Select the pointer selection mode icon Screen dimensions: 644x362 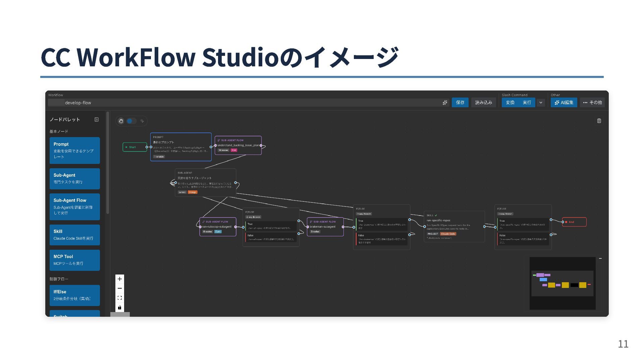point(142,121)
